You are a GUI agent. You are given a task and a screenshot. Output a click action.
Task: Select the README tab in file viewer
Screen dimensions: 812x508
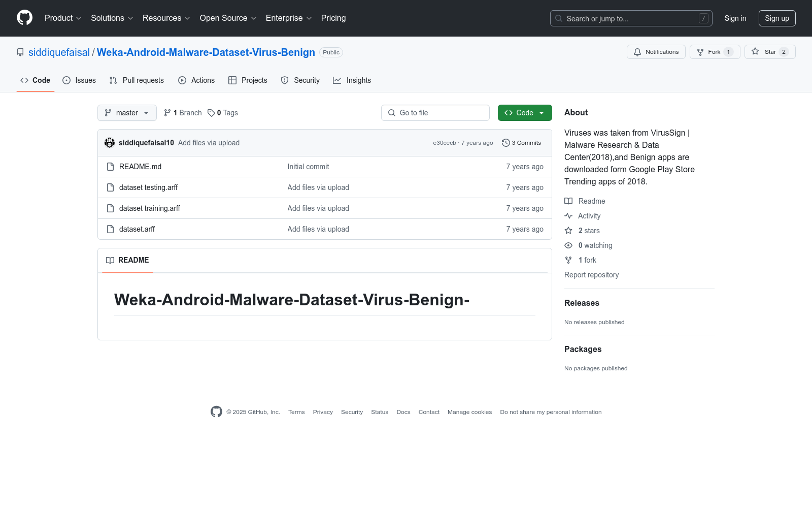[127, 260]
